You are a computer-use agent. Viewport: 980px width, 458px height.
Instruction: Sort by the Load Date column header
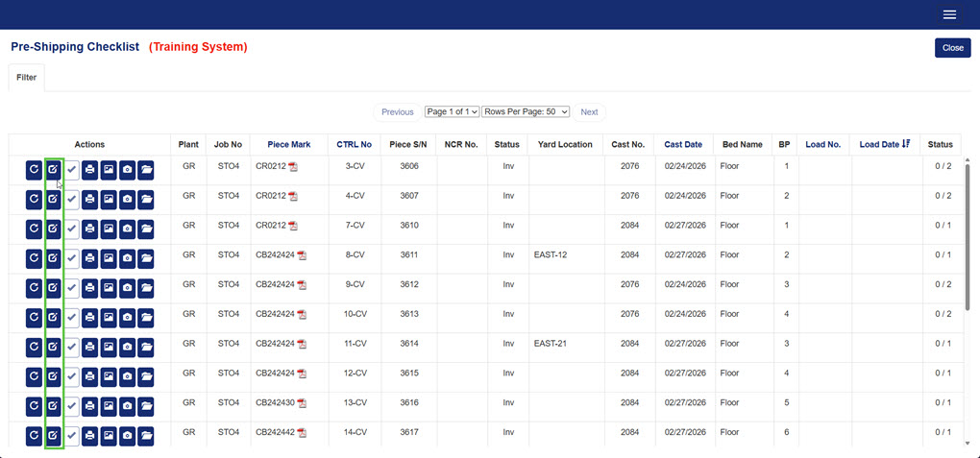(x=885, y=144)
